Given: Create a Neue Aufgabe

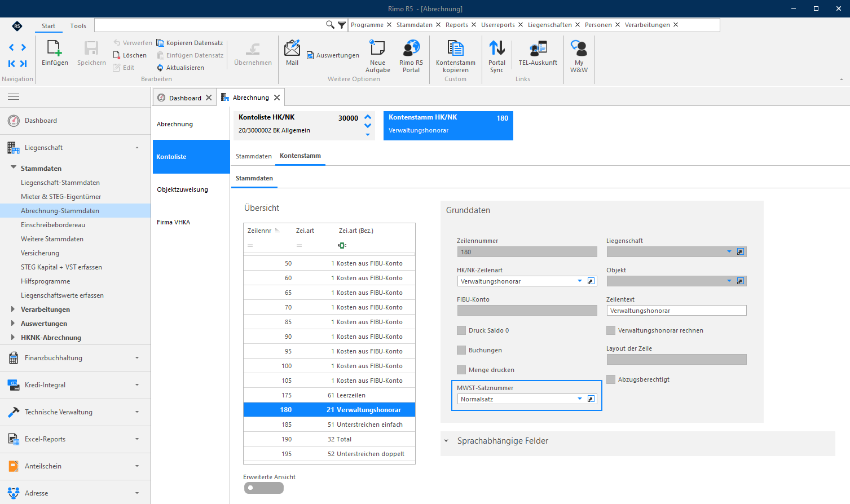Looking at the screenshot, I should point(377,56).
